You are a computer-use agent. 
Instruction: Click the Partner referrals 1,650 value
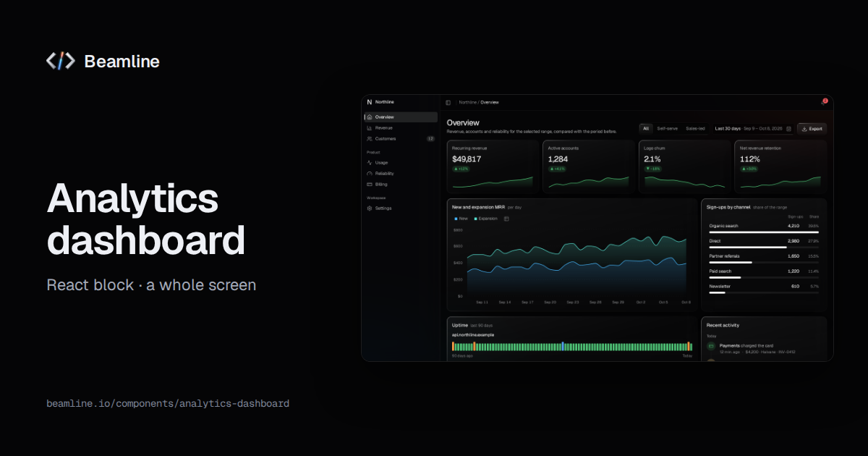793,256
